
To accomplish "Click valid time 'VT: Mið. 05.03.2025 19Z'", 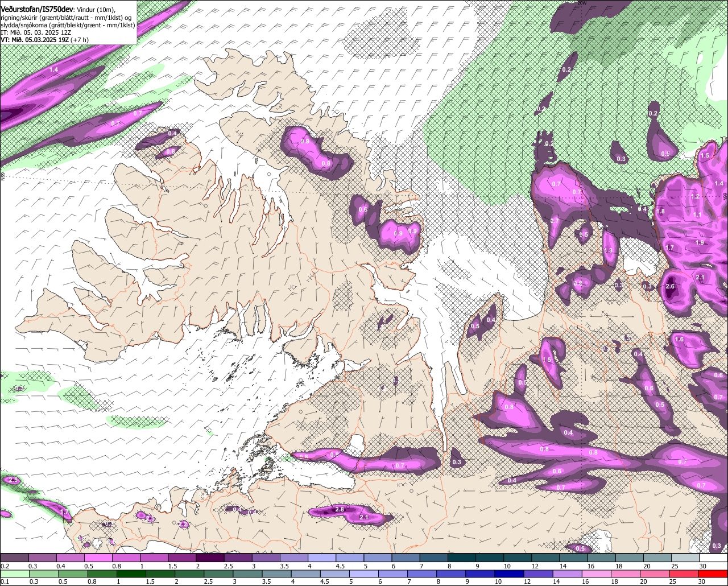I will (35, 40).
